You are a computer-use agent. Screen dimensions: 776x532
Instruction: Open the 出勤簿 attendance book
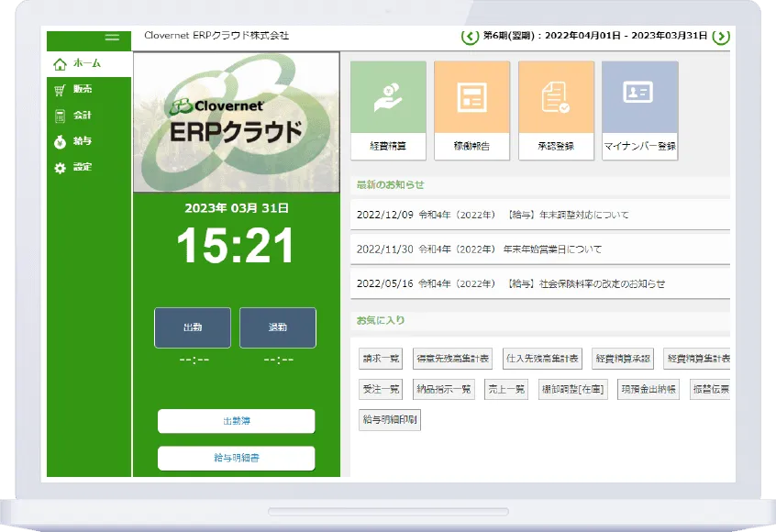click(236, 421)
